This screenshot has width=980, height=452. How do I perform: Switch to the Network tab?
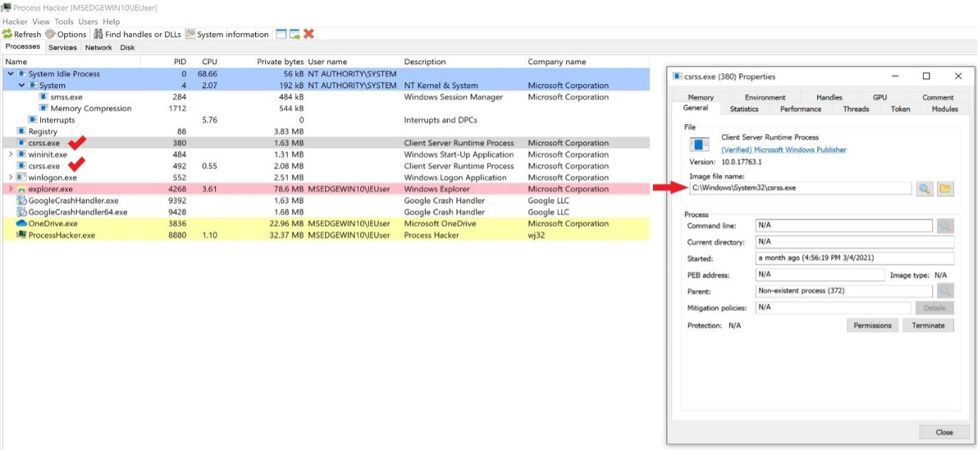[x=99, y=47]
